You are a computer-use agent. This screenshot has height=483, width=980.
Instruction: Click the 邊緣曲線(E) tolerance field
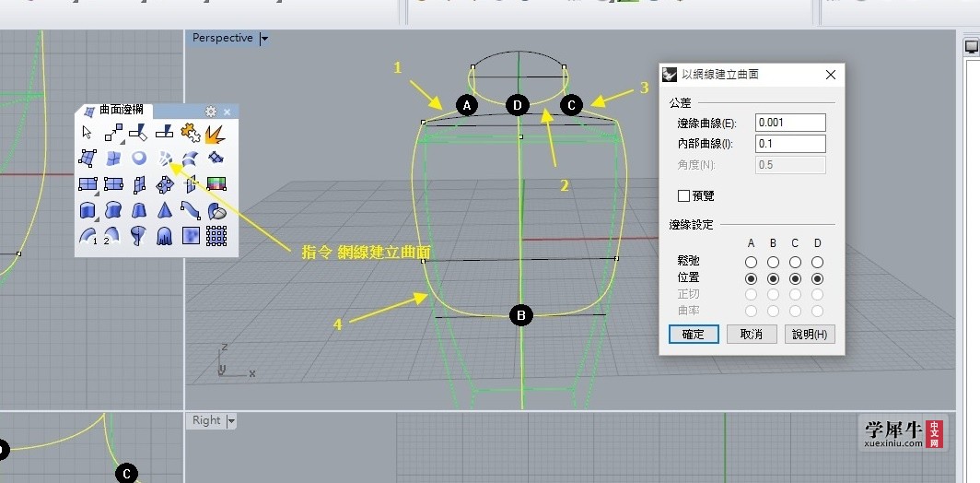790,123
